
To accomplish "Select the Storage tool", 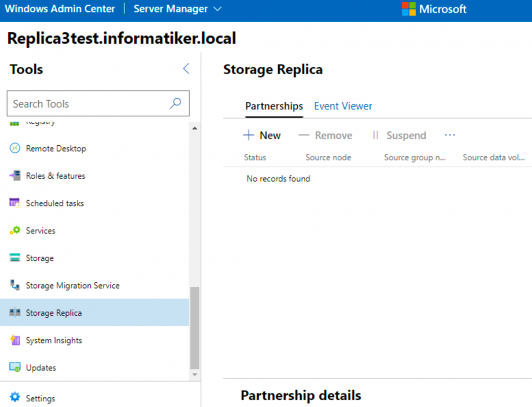I will [x=40, y=258].
